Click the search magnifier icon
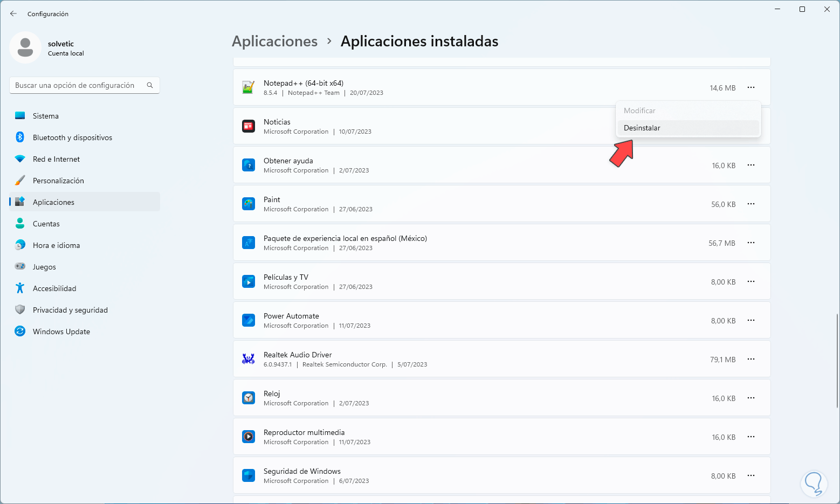This screenshot has width=840, height=504. [x=150, y=85]
